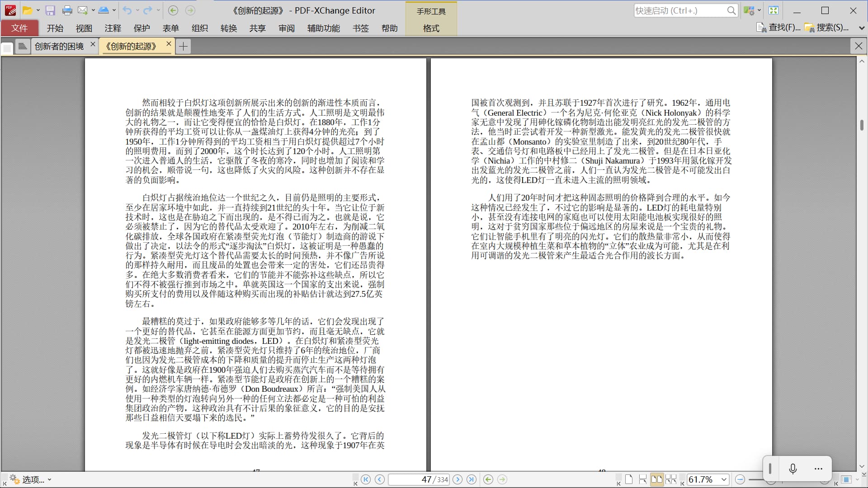Click the Print icon in toolbar
868x488 pixels.
[x=67, y=10]
